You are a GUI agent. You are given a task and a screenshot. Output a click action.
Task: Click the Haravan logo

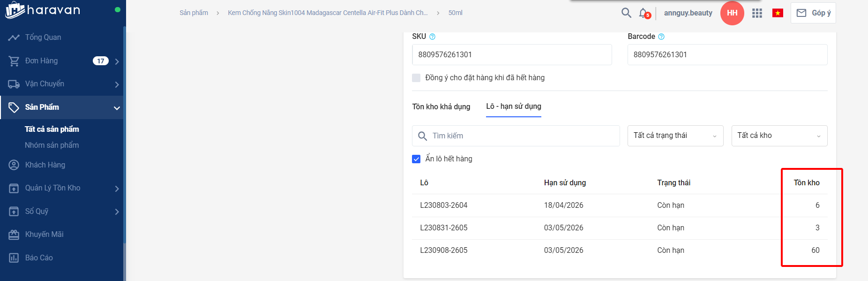42,10
